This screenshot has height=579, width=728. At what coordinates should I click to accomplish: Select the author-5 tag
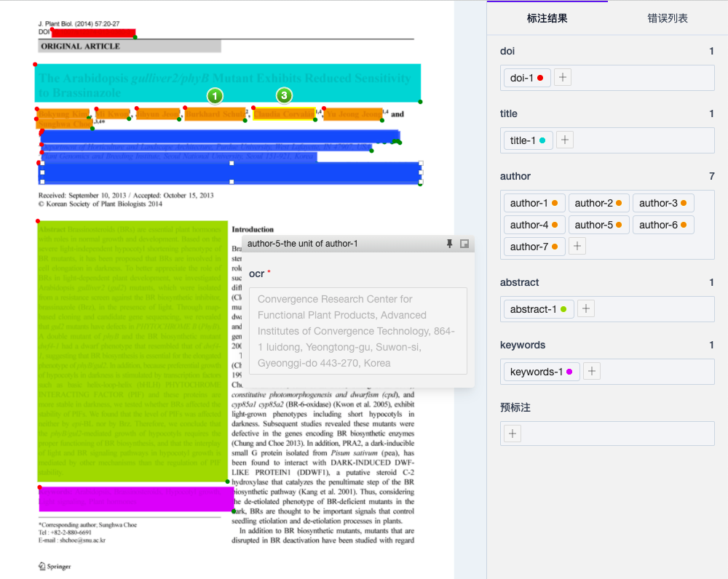(x=599, y=225)
